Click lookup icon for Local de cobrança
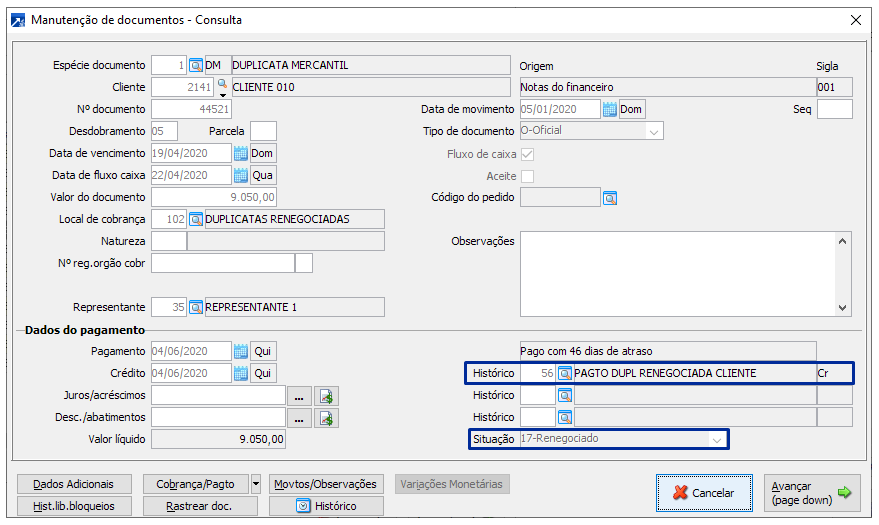This screenshot has width=879, height=525. point(196,219)
